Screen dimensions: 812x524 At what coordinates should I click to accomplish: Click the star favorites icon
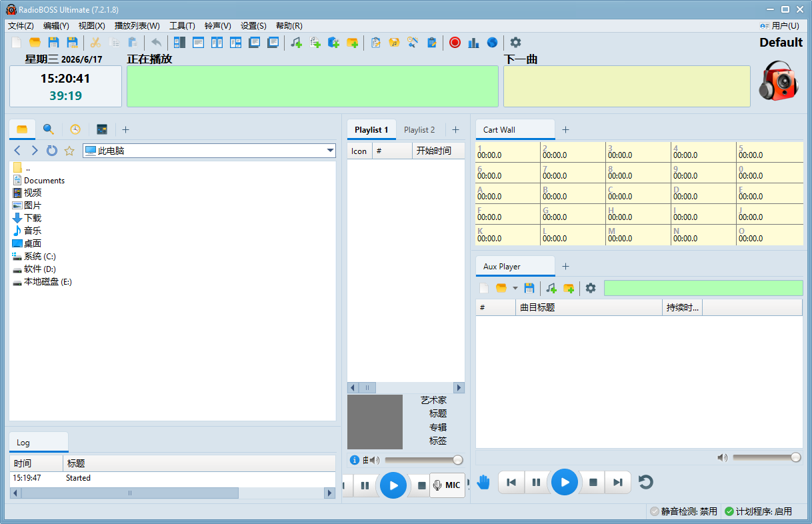tap(69, 151)
